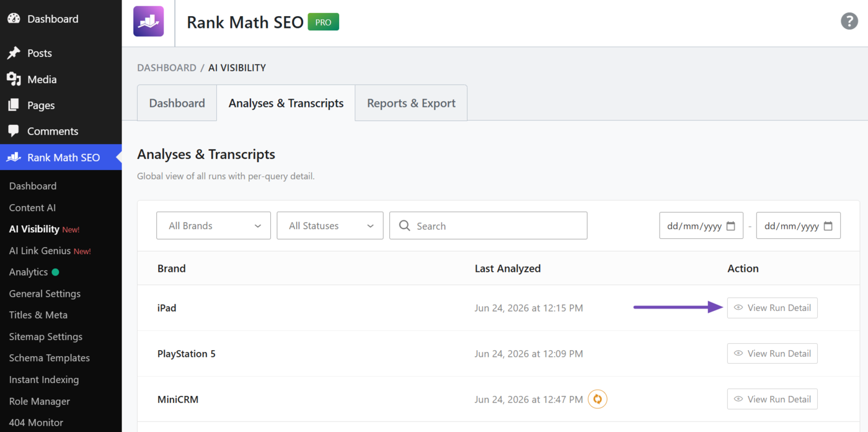This screenshot has width=868, height=432.
Task: Switch to the Dashboard tab
Action: coord(177,103)
